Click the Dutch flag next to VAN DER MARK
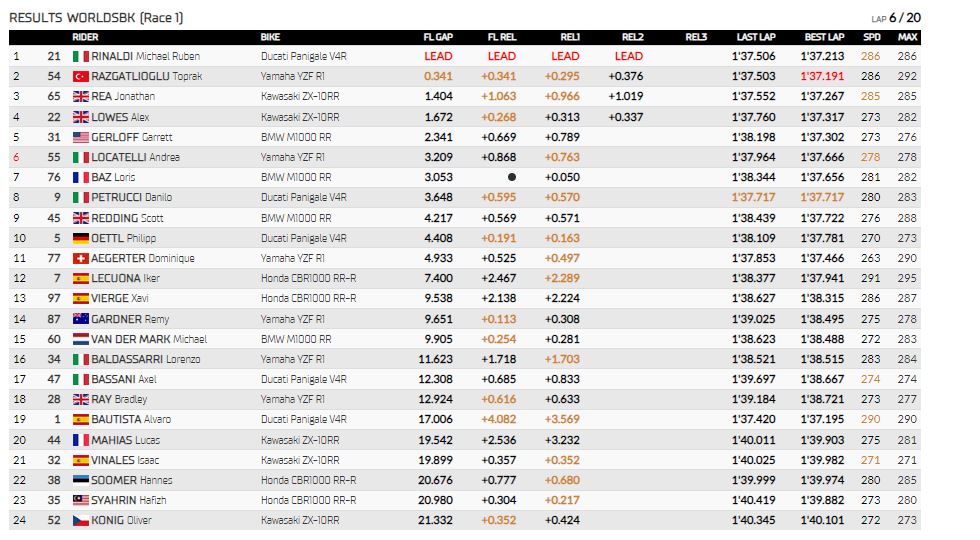 [x=81, y=339]
